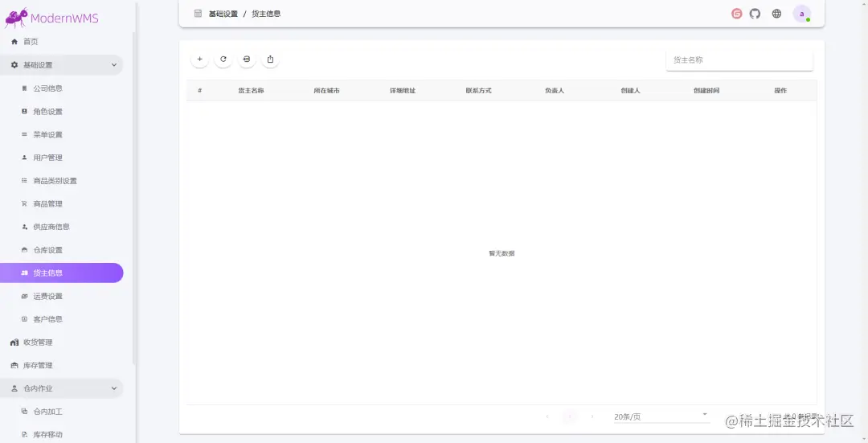868x443 pixels.
Task: Click the breadcrumb page icon in header
Action: (x=198, y=14)
